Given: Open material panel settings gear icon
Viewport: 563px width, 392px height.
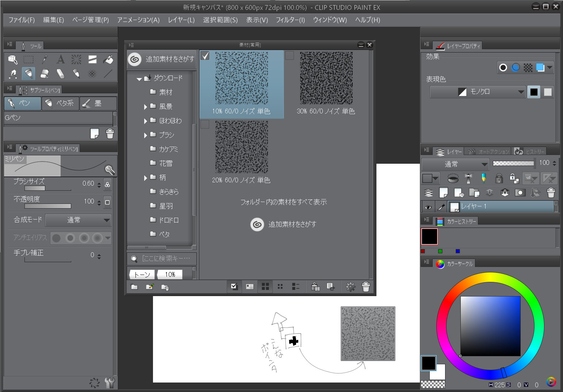Looking at the screenshot, I should (351, 287).
